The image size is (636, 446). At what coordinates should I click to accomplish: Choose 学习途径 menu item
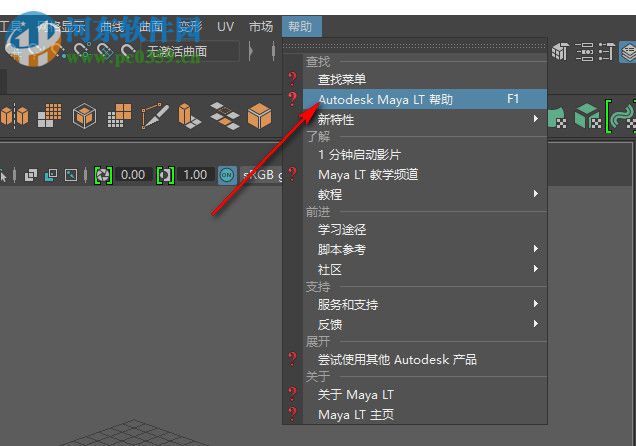(425, 229)
